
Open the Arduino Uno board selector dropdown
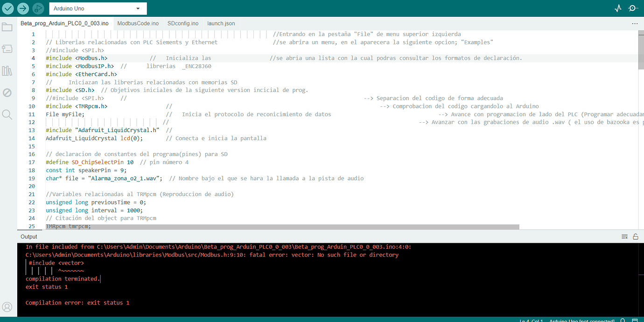(x=98, y=8)
